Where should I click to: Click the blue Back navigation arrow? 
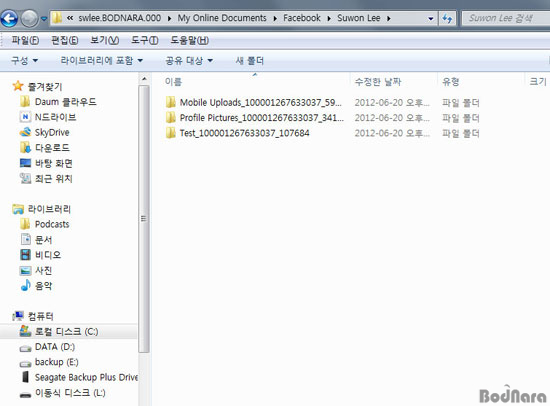[9, 18]
